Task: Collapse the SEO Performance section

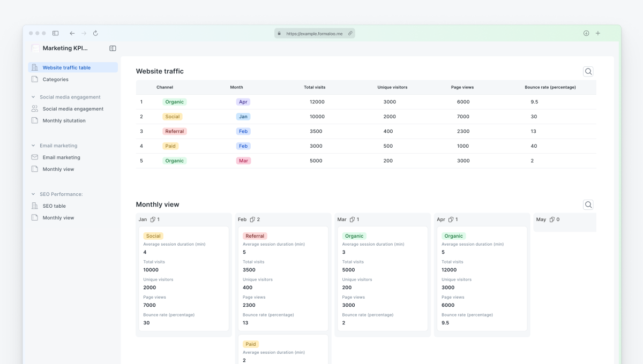Action: pos(33,194)
